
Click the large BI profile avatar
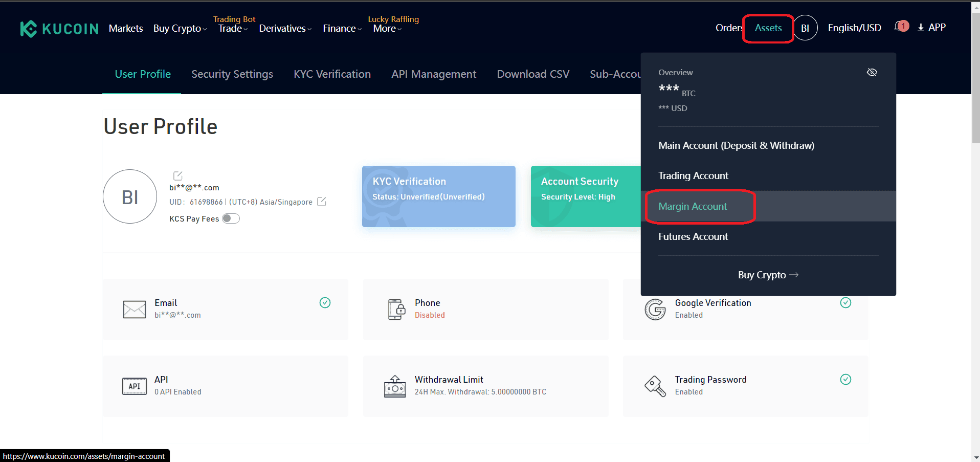coord(130,196)
